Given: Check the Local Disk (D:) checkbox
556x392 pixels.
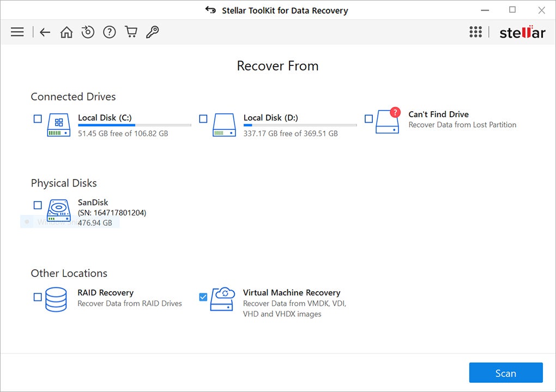Looking at the screenshot, I should click(202, 118).
